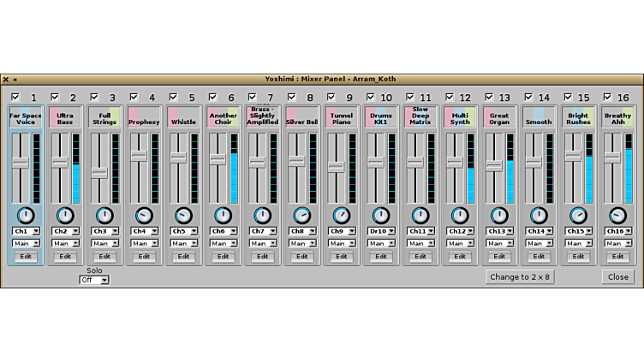This screenshot has width=644, height=362.
Task: Click the pan knob of Ultra Bass
Action: click(x=65, y=216)
